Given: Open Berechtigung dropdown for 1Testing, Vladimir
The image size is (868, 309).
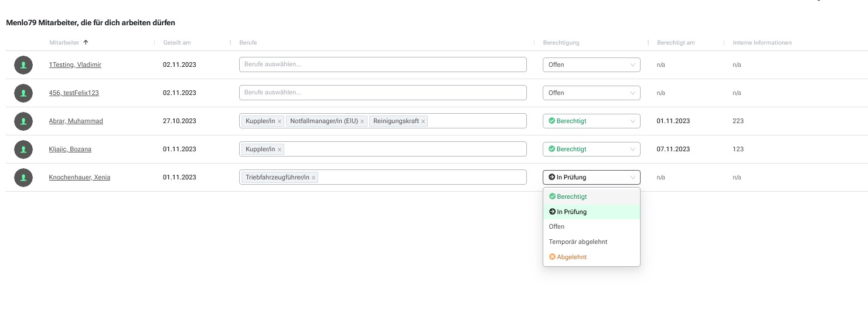Looking at the screenshot, I should point(591,64).
